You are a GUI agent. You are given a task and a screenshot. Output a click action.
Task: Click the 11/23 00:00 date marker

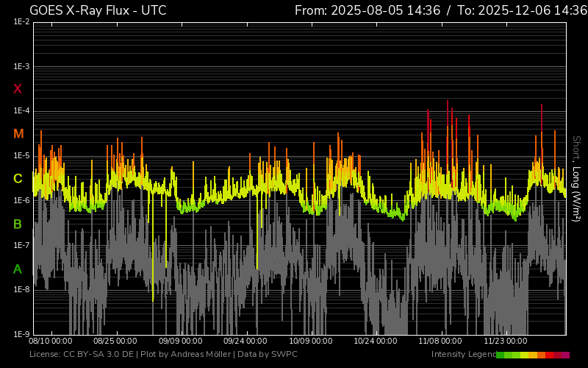click(x=505, y=342)
